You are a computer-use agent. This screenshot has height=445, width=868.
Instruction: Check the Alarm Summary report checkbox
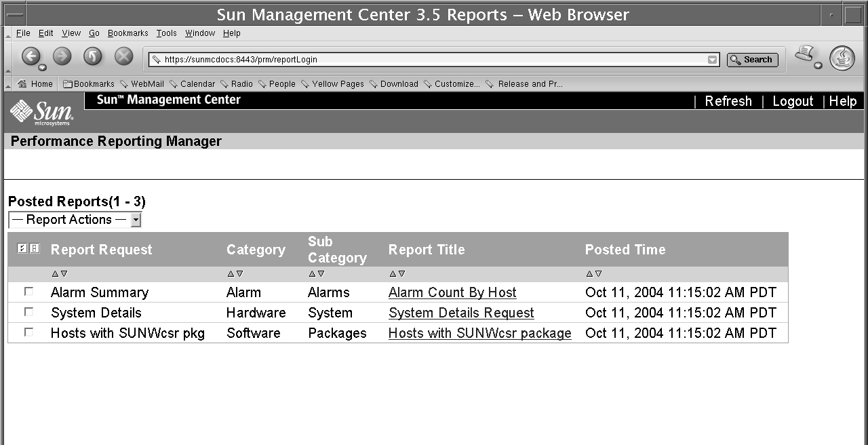pyautogui.click(x=28, y=291)
